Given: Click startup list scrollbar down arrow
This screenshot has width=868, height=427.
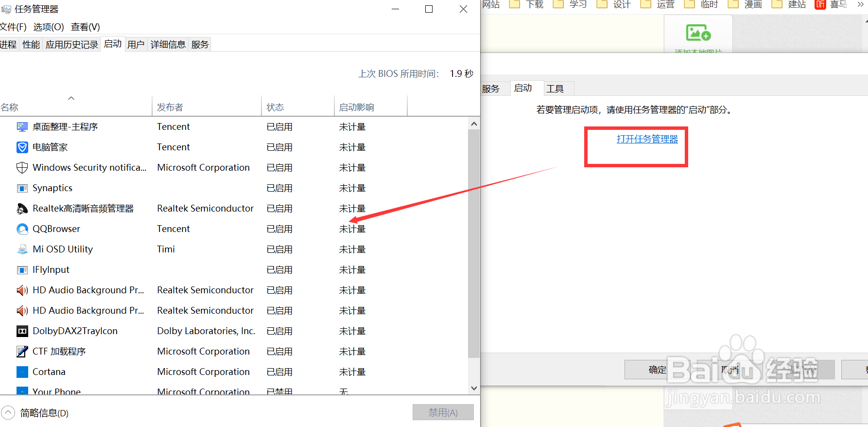Looking at the screenshot, I should click(x=474, y=388).
